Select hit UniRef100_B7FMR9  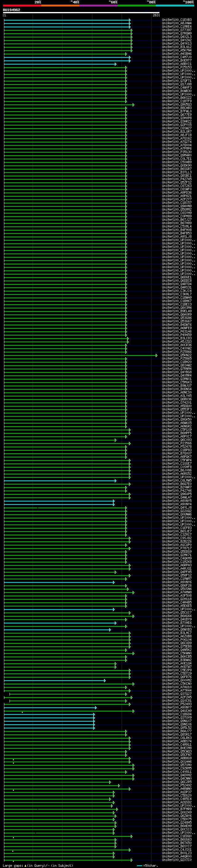pos(177,809)
